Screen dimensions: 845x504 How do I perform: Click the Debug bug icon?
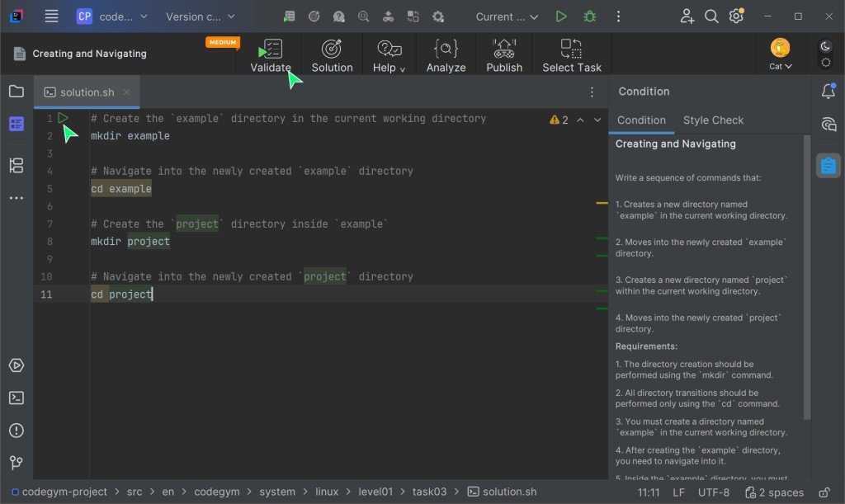click(x=589, y=16)
